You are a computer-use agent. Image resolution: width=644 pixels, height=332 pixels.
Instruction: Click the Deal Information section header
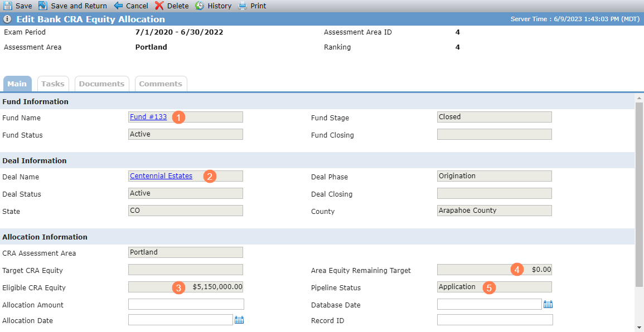pyautogui.click(x=317, y=160)
